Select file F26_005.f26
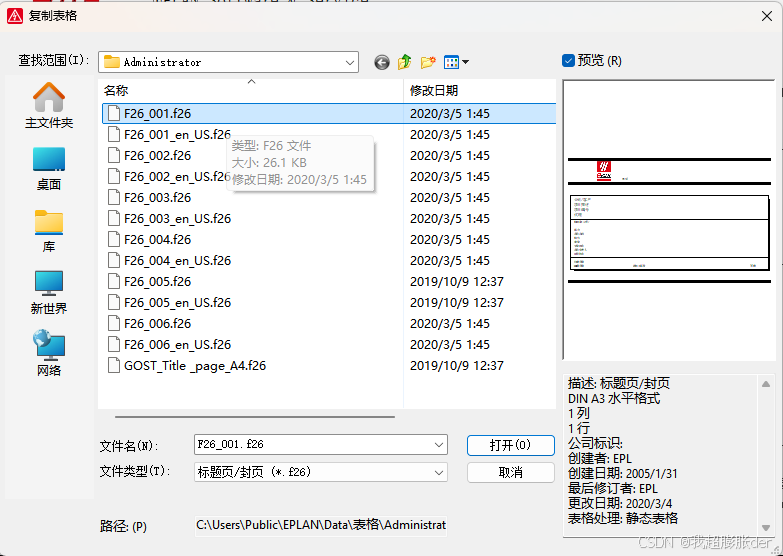The width and height of the screenshot is (783, 556). click(157, 281)
